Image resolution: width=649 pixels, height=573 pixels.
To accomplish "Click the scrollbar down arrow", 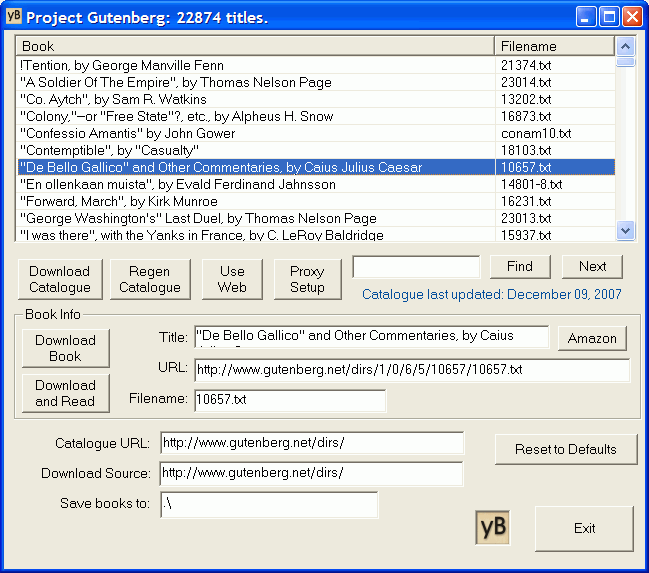I will pyautogui.click(x=625, y=230).
